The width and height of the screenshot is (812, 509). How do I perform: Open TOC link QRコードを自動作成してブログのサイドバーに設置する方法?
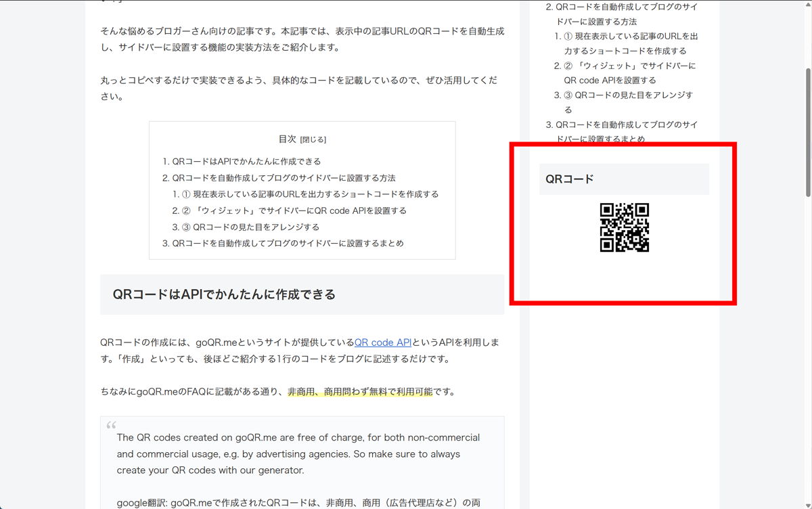point(284,178)
